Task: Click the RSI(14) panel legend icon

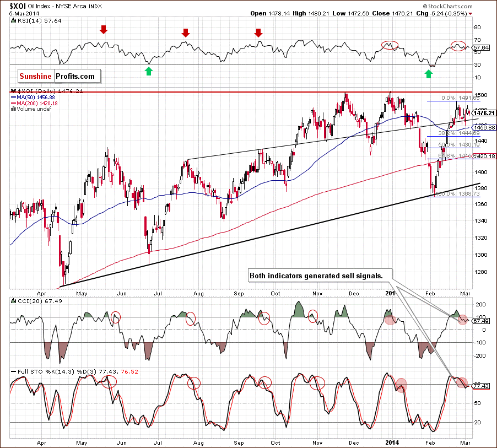Action: [x=13, y=20]
